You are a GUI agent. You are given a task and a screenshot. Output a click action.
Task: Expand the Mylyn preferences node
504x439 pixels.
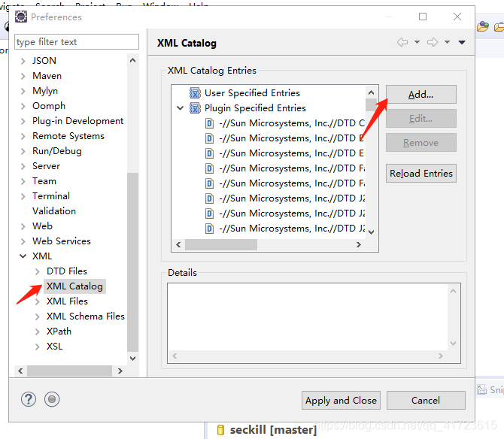tap(23, 91)
